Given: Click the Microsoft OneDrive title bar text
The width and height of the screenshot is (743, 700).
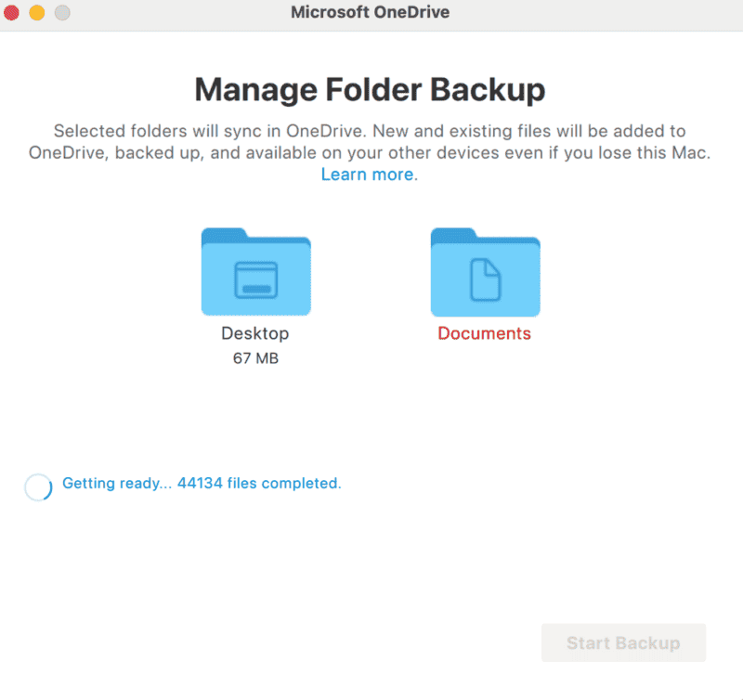Looking at the screenshot, I should tap(370, 12).
